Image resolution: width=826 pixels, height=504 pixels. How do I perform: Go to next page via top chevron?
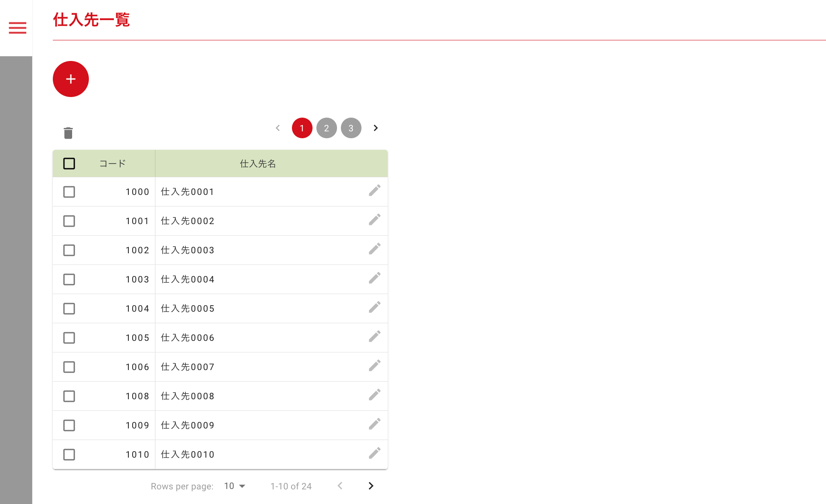pyautogui.click(x=376, y=128)
